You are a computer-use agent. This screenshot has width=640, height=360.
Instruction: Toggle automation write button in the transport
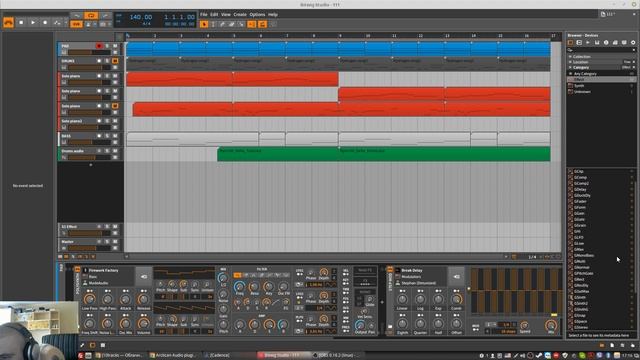57,22
